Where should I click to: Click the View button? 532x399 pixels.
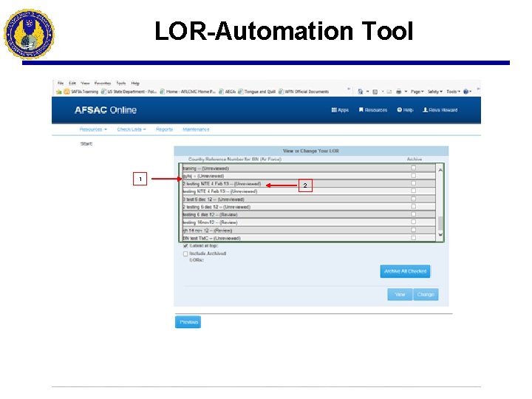coord(400,294)
